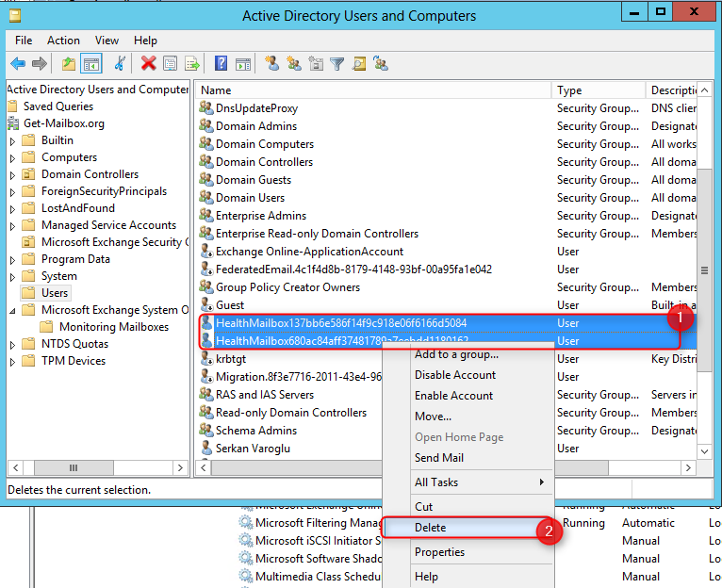The image size is (722, 588).
Task: Click Multimedia Class Scheduler gear icon in Services
Action: (x=246, y=576)
